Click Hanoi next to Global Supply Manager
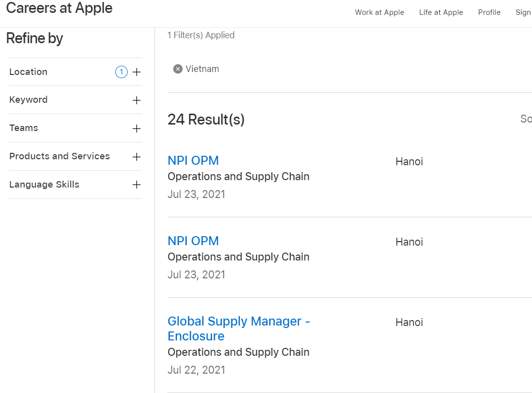The width and height of the screenshot is (532, 393). tap(409, 322)
